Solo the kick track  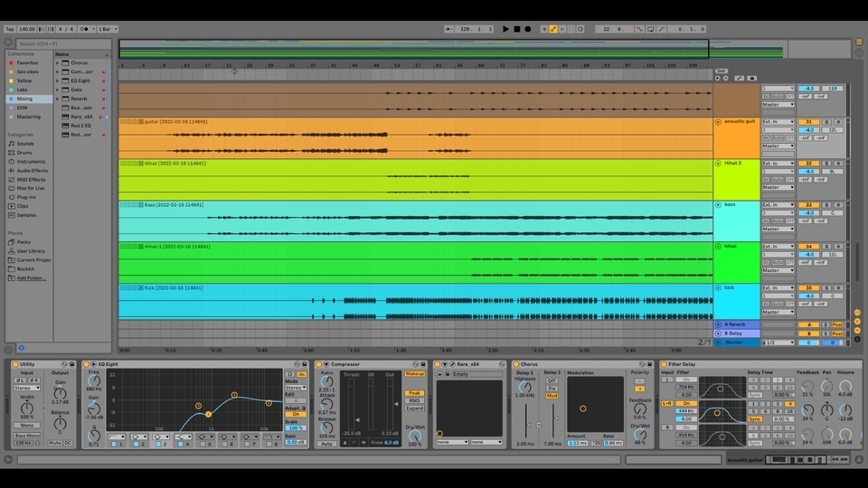click(x=826, y=287)
